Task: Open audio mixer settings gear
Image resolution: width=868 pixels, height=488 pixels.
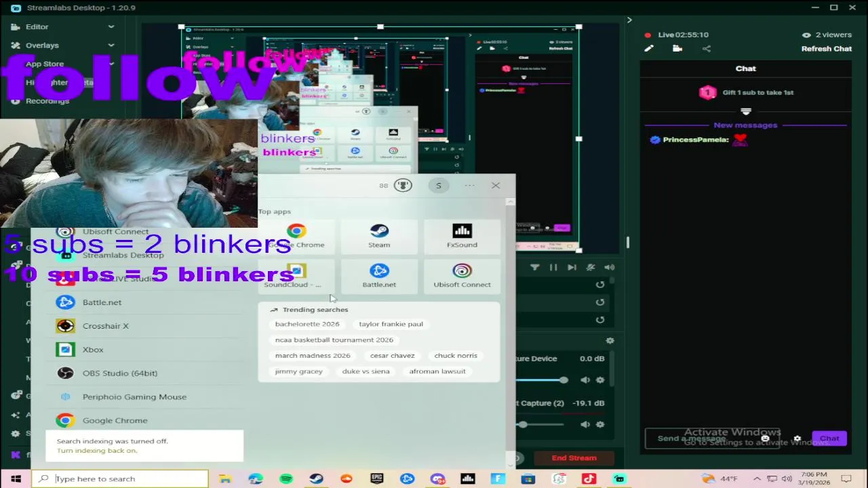Action: pyautogui.click(x=610, y=340)
